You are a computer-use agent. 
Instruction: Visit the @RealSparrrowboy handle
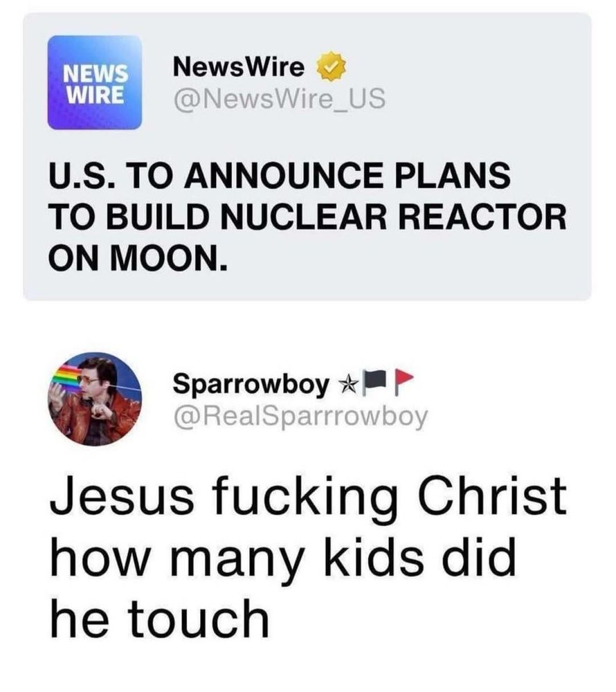coord(301,417)
